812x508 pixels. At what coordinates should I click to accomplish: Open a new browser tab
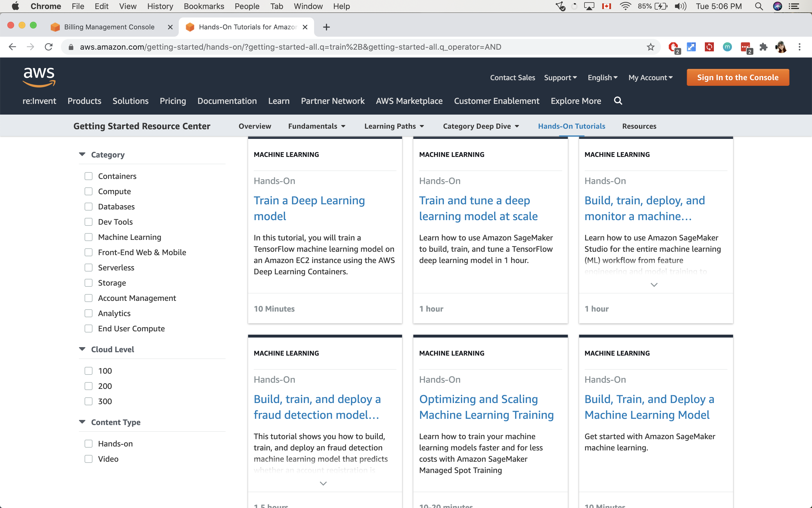326,27
